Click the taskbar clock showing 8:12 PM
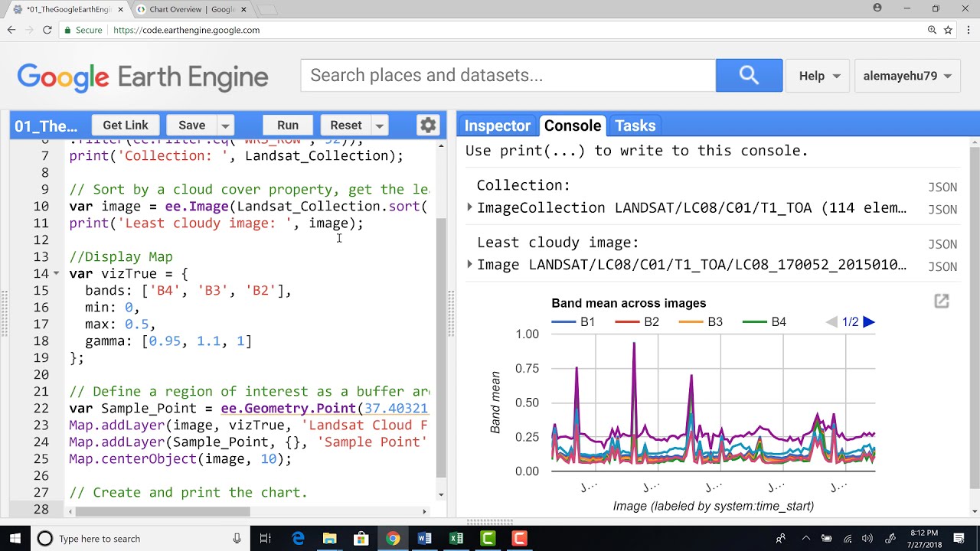Image resolution: width=980 pixels, height=551 pixels. point(924,538)
